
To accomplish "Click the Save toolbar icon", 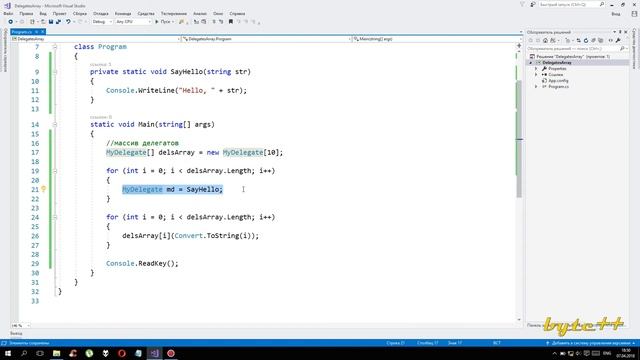I will click(x=51, y=22).
